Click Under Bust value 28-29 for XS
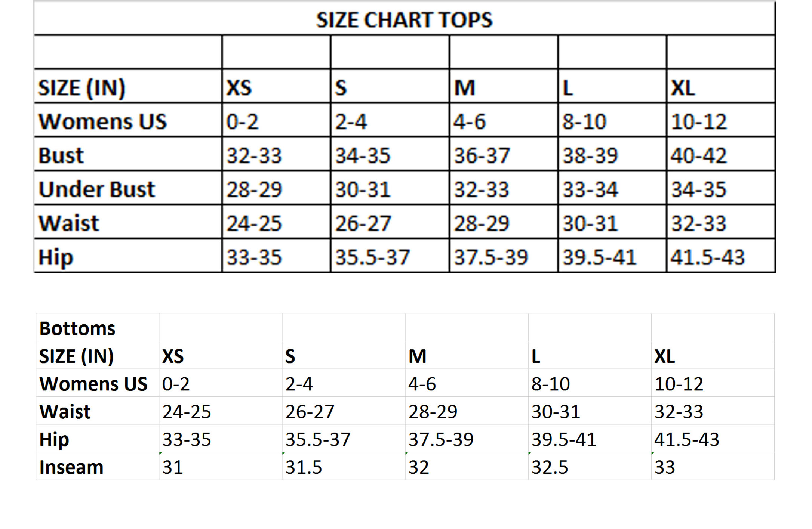Screen dimensions: 812x529 [254, 189]
